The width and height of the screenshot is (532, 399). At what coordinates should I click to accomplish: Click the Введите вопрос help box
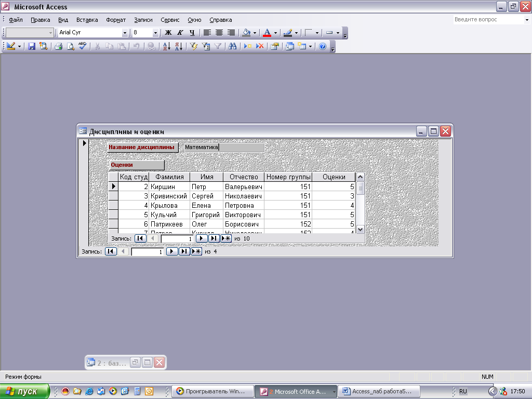(x=491, y=20)
